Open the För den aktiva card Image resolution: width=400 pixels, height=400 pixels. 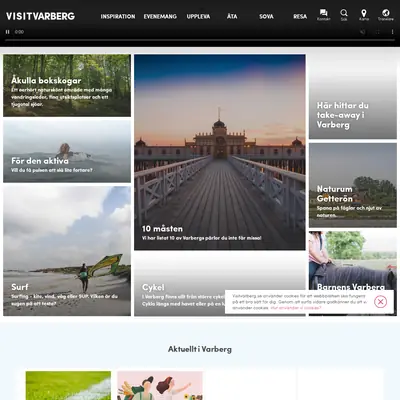click(x=67, y=151)
